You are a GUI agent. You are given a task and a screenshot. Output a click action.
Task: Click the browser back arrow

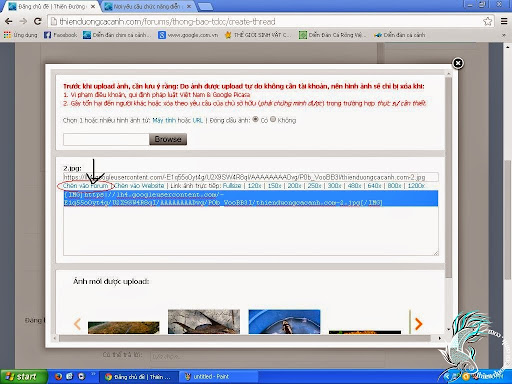[x=9, y=22]
